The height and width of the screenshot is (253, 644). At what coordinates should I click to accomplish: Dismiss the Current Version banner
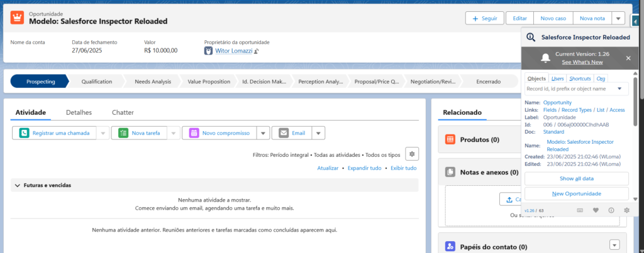click(x=628, y=58)
